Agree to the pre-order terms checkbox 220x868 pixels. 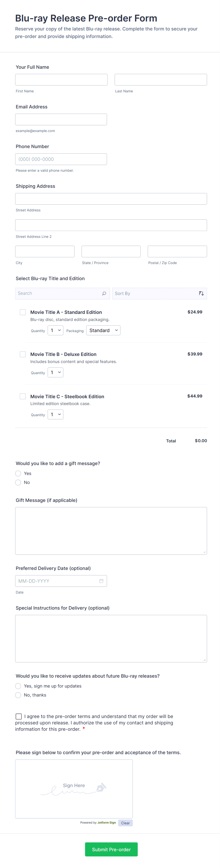pyautogui.click(x=19, y=716)
